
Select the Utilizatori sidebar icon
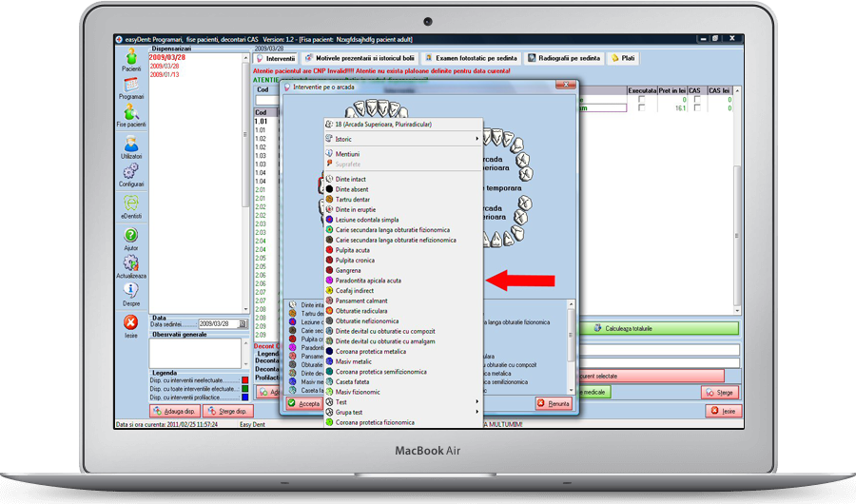tap(131, 146)
